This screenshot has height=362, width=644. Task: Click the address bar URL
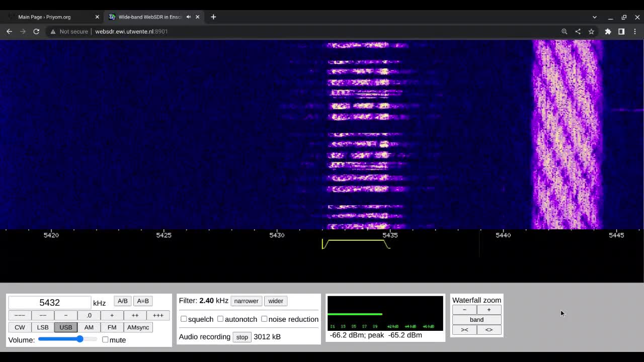click(131, 31)
